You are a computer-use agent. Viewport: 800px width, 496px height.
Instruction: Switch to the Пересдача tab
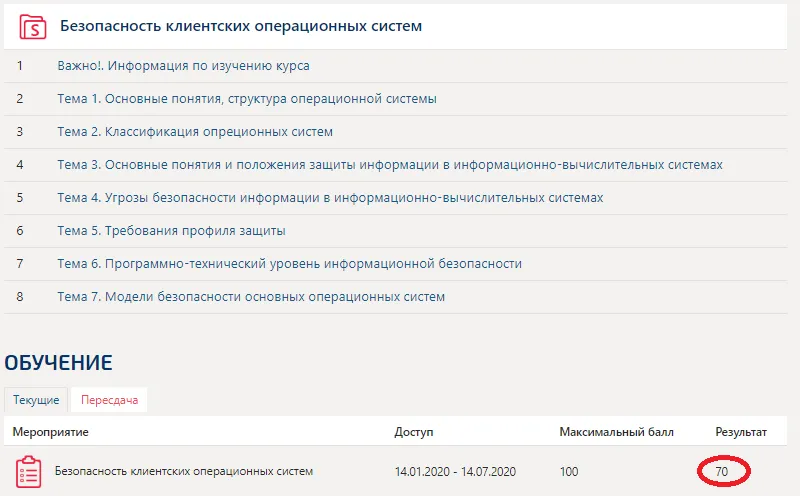pyautogui.click(x=110, y=400)
